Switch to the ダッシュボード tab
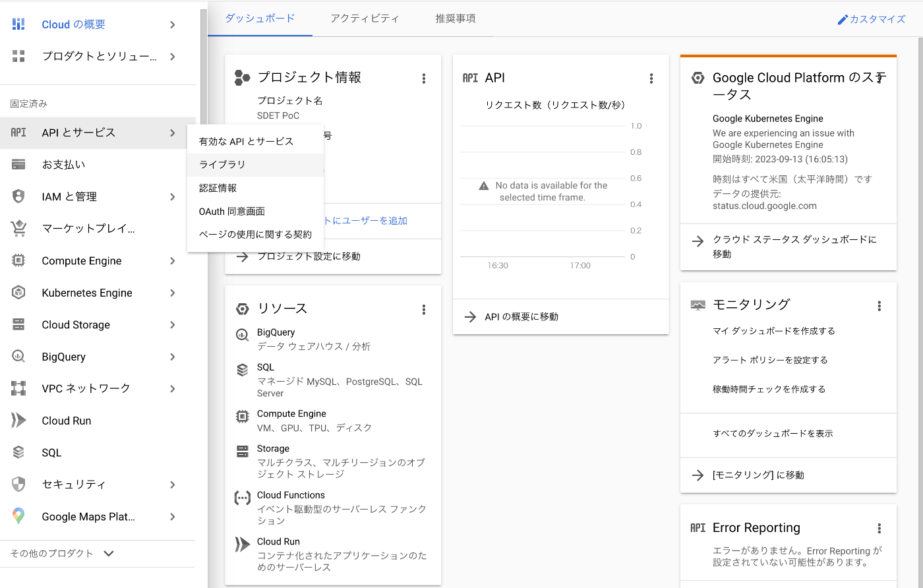The image size is (923, 588). pyautogui.click(x=260, y=18)
